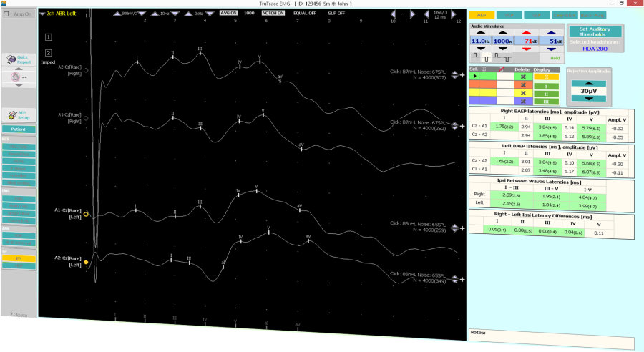Show display trace I

point(546,87)
